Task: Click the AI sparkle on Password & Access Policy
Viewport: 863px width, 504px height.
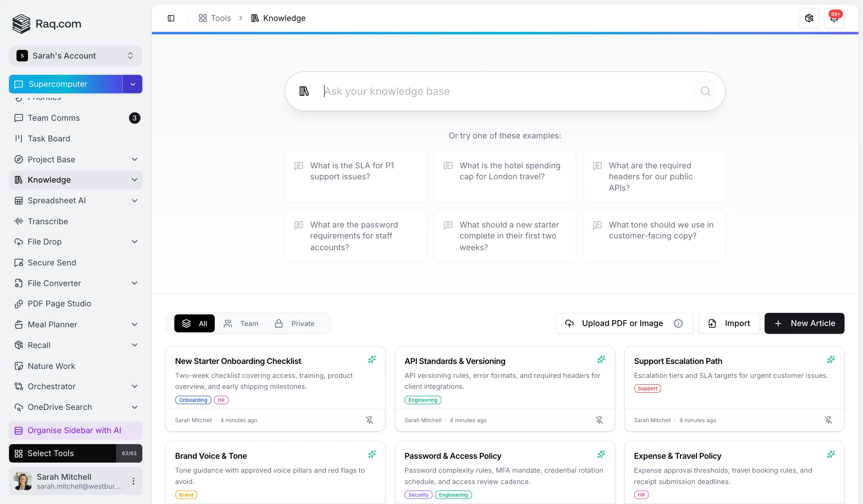Action: tap(601, 454)
